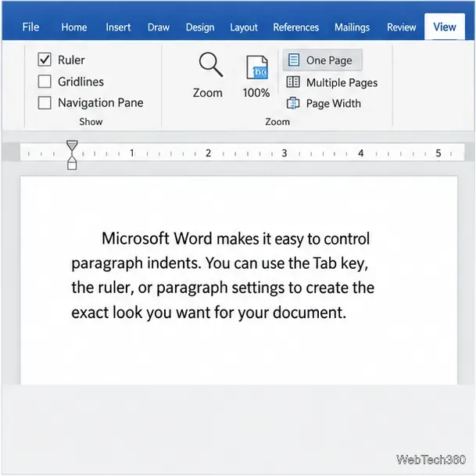Viewport: 476px width, 476px height.
Task: Click the Multiple Pages icon
Action: tap(293, 82)
